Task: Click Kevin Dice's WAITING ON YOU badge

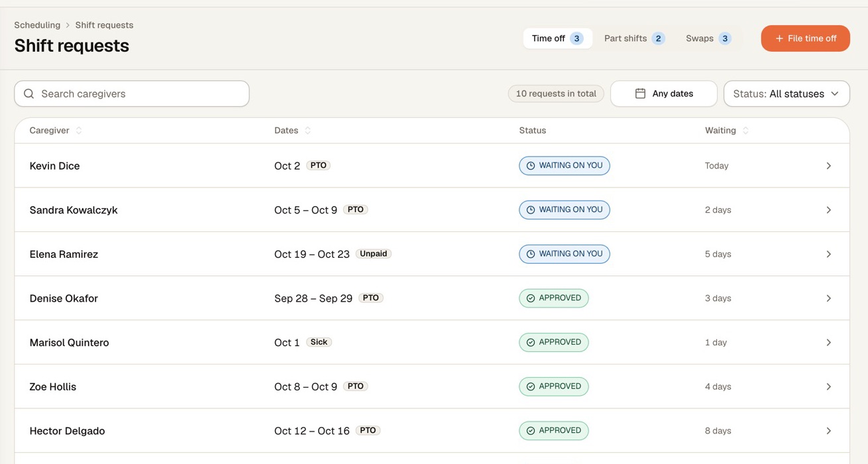Action: tap(565, 166)
